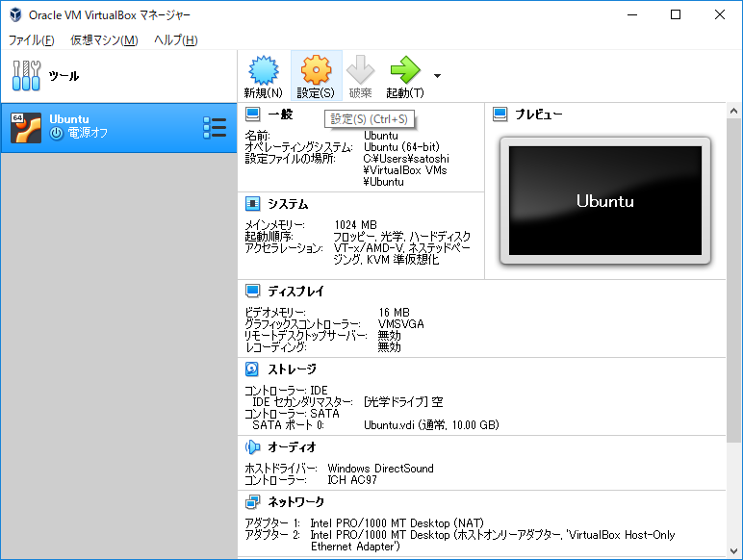The height and width of the screenshot is (560, 743).
Task: Click the プレビュー section icon
Action: (x=500, y=115)
